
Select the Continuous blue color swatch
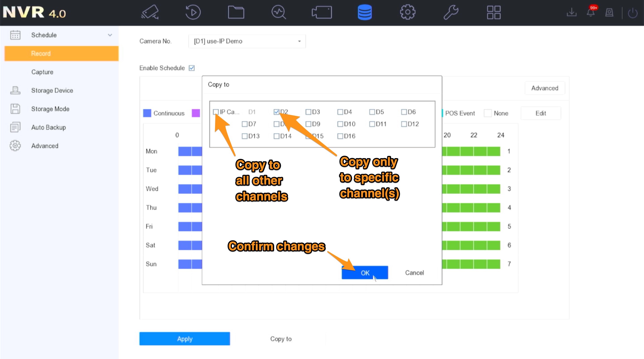(147, 113)
